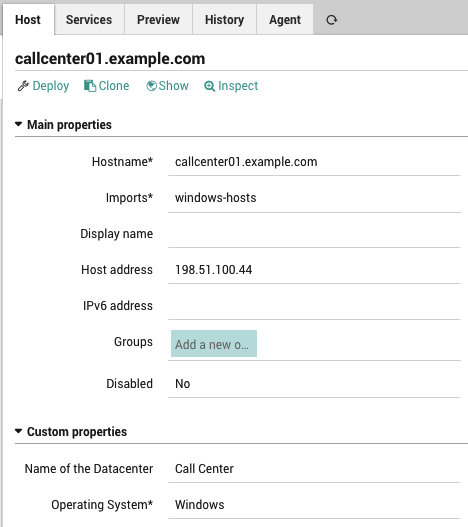This screenshot has width=468, height=527.
Task: Click the Inspect magnifier icon
Action: (209, 86)
